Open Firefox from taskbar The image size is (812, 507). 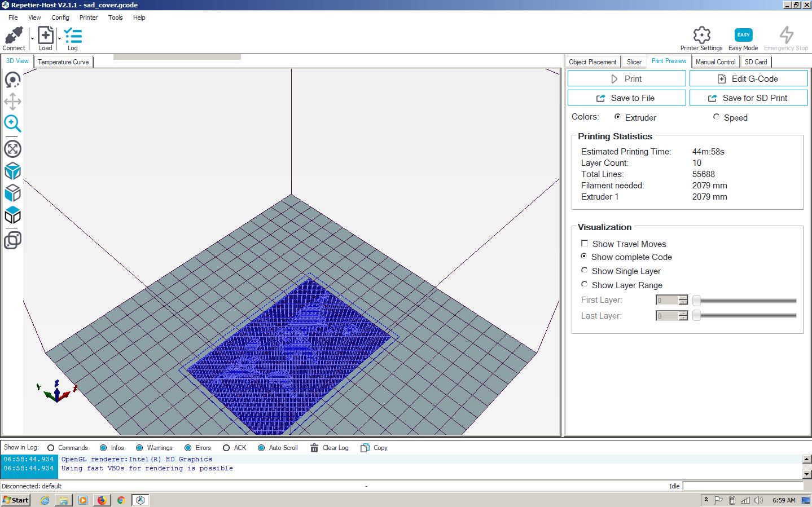click(102, 500)
